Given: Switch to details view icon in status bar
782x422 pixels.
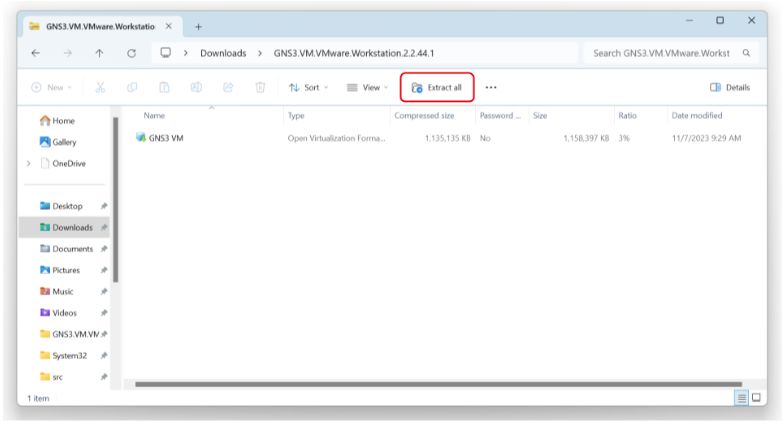Looking at the screenshot, I should tap(741, 398).
